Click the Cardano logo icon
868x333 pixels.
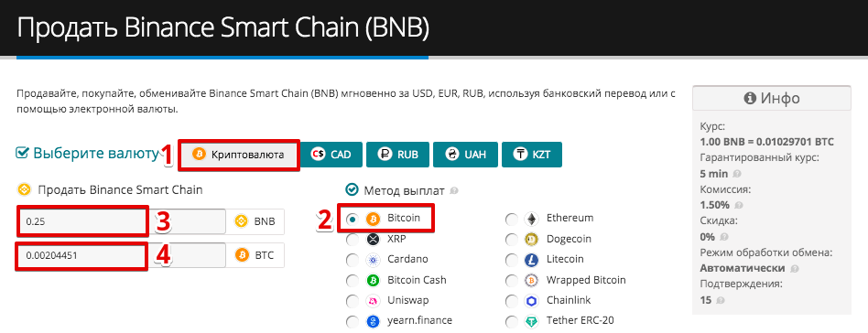coord(373,260)
